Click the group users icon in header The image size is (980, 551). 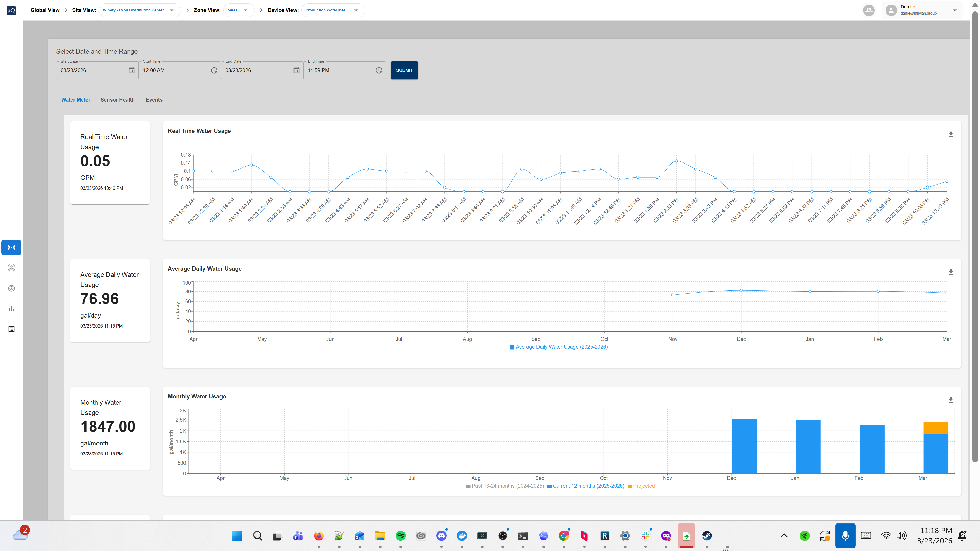(x=869, y=10)
